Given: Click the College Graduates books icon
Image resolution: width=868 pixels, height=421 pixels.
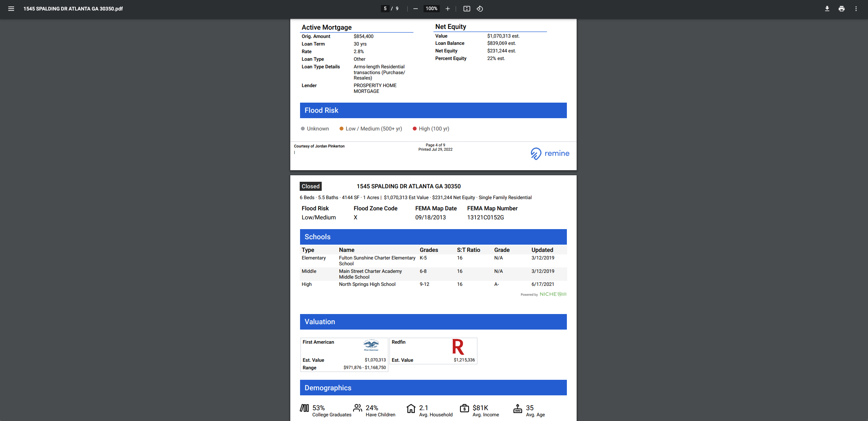Looking at the screenshot, I should 304,408.
